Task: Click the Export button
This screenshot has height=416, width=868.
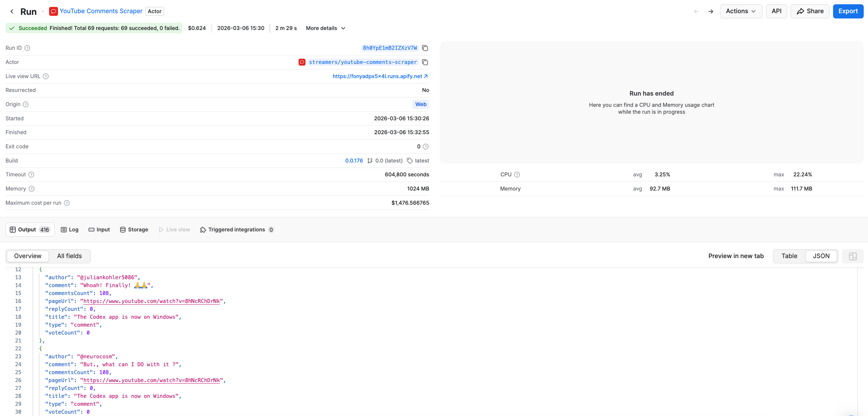Action: 848,11
